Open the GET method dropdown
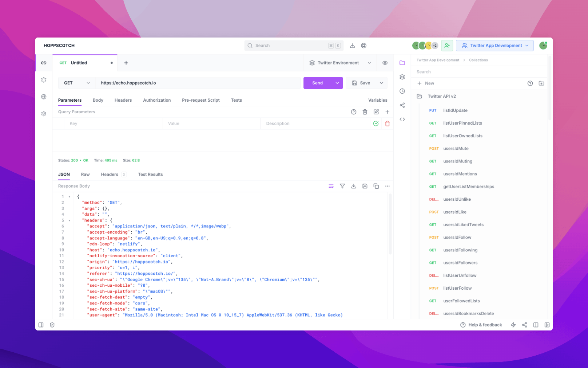588x368 pixels. coord(77,83)
